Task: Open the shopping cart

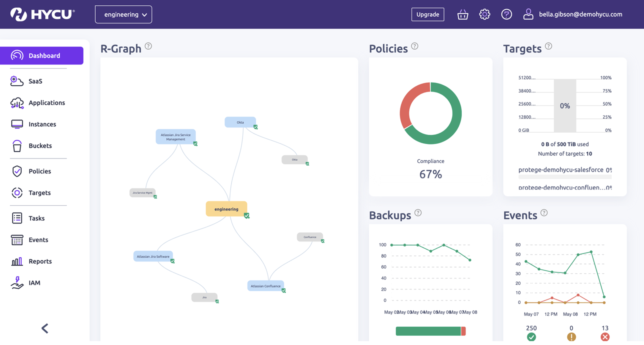Action: pyautogui.click(x=462, y=14)
